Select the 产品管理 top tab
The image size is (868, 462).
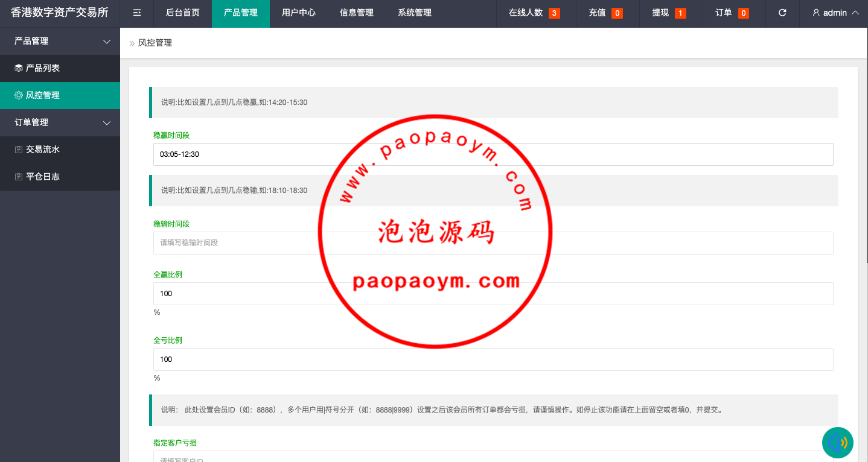pos(241,13)
